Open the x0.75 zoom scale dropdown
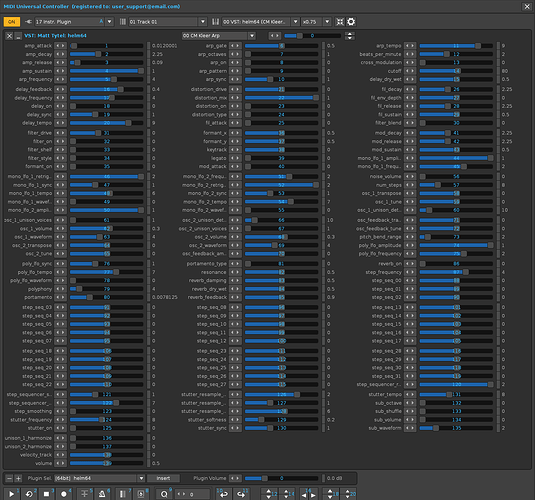This screenshot has height=500, width=535. (327, 22)
